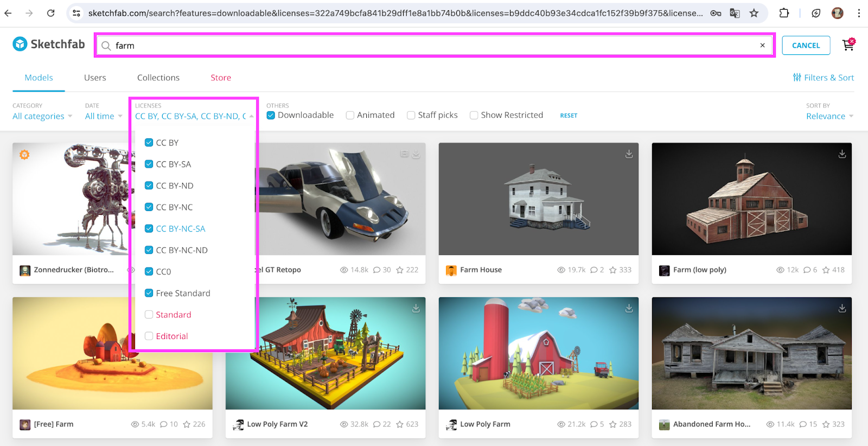This screenshot has width=868, height=446.
Task: Switch to the Collections tab
Action: pyautogui.click(x=158, y=78)
